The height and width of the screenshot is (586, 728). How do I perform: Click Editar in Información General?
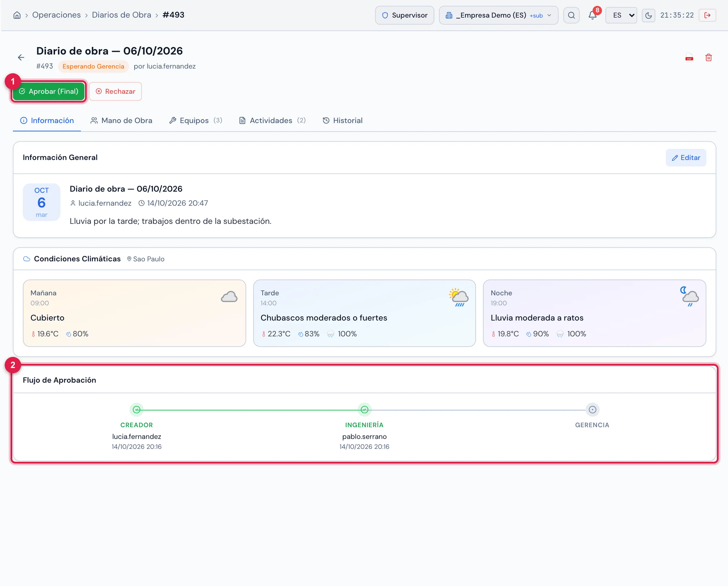point(686,158)
